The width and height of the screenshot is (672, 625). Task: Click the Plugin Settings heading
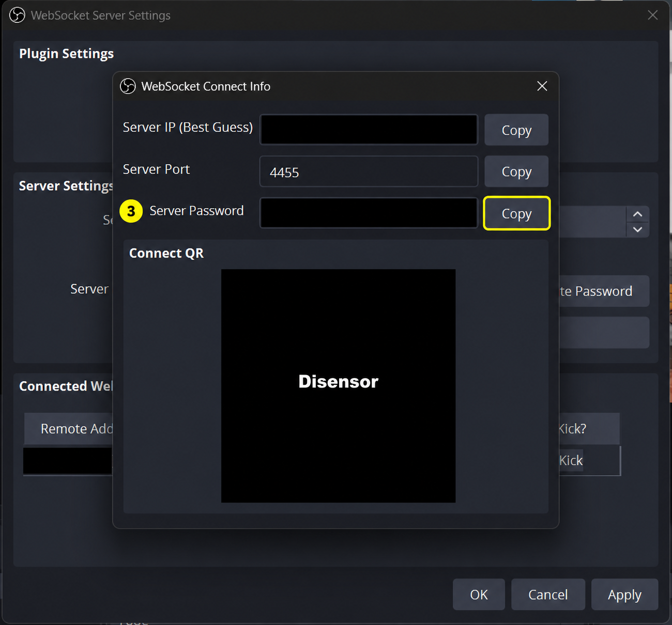[x=66, y=54]
